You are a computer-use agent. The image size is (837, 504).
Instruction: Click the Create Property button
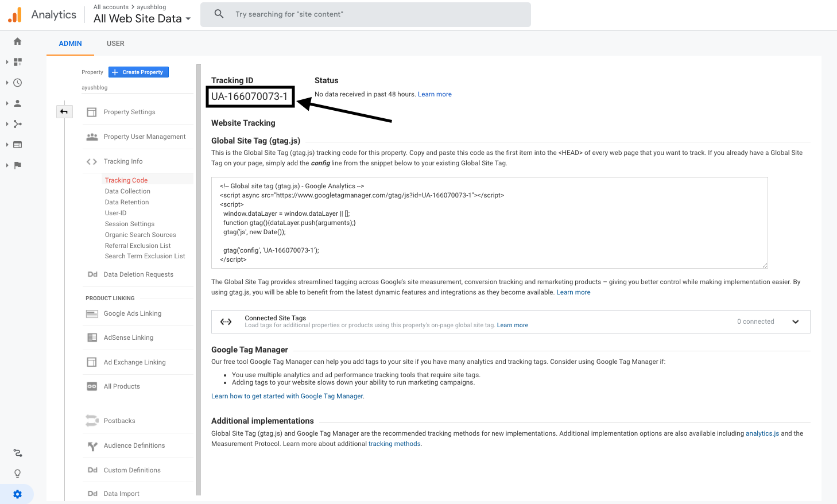(138, 72)
